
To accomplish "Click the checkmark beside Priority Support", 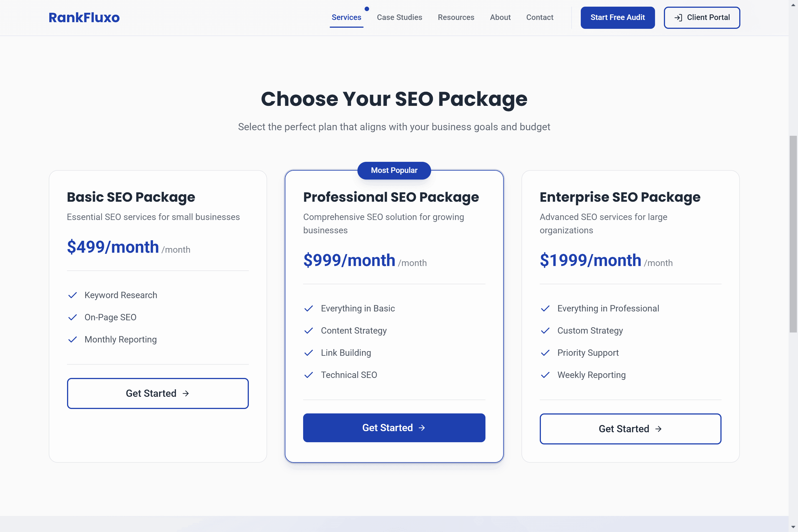I will click(545, 353).
